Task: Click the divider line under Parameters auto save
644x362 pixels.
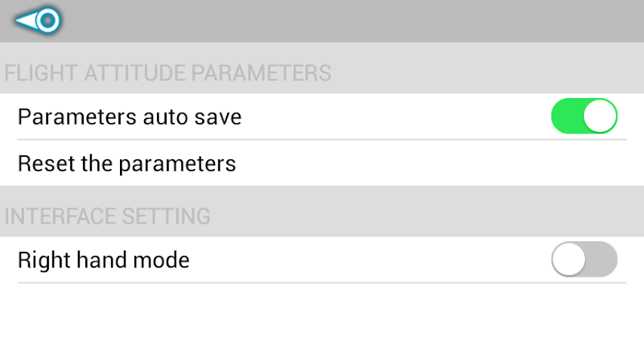Action: 322,139
